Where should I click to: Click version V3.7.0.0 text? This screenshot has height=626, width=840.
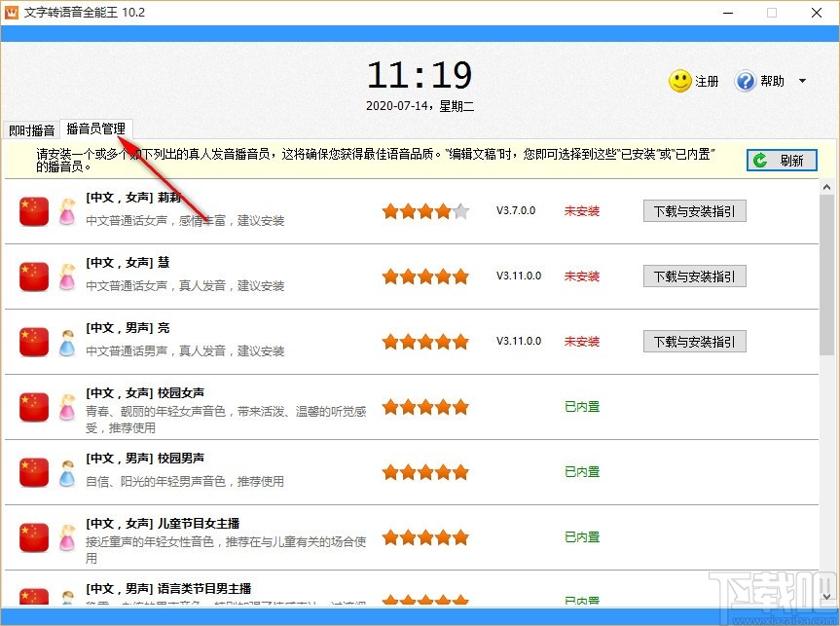point(516,210)
